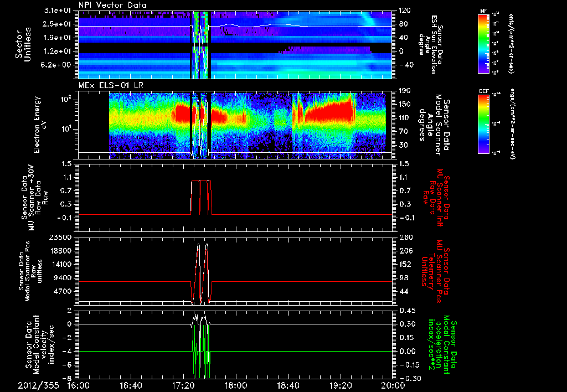Click the green "Model Constant acceleration" label
Image resolution: width=567 pixels, height=392 pixels.
coord(442,345)
